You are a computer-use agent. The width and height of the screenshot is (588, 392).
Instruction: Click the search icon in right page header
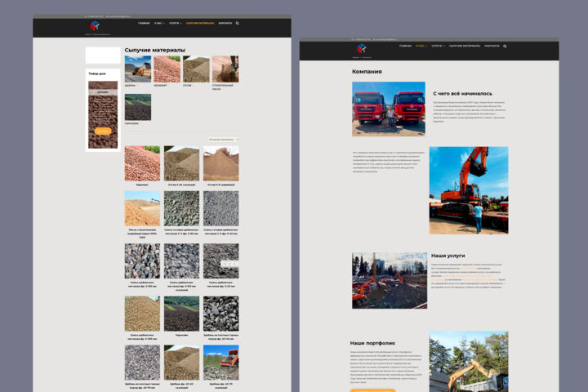pyautogui.click(x=505, y=46)
